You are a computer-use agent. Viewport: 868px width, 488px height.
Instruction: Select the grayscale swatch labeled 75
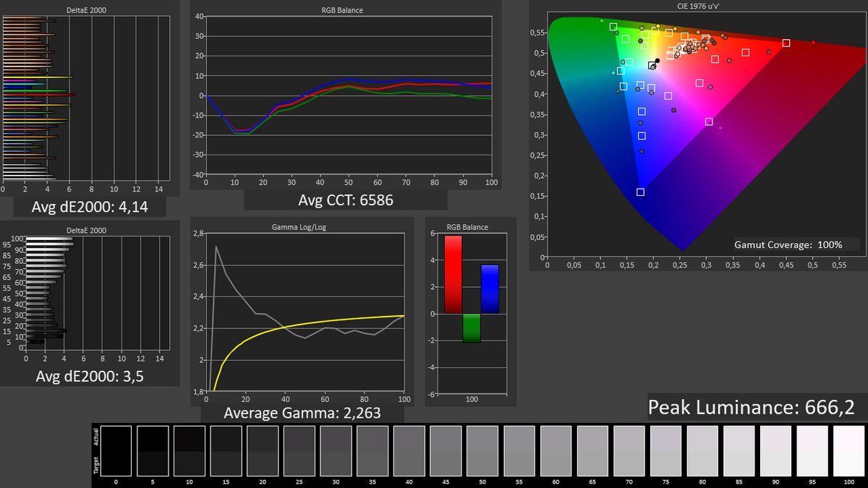point(665,450)
